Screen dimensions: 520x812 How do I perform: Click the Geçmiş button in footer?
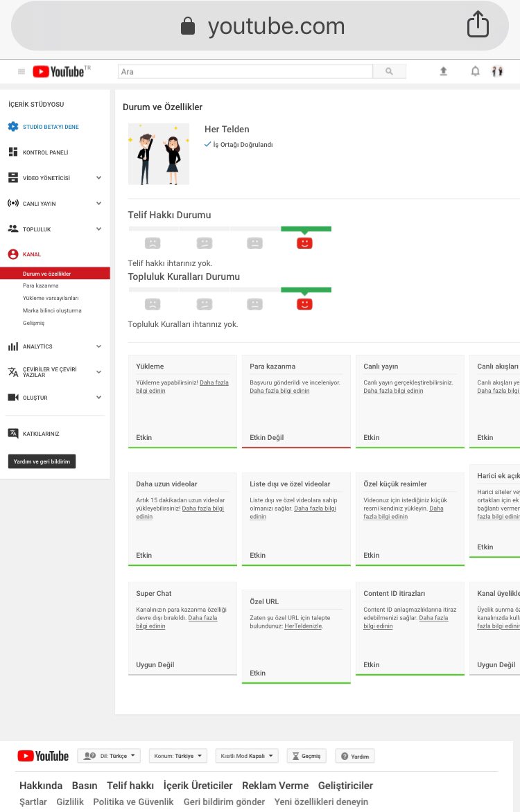(306, 756)
